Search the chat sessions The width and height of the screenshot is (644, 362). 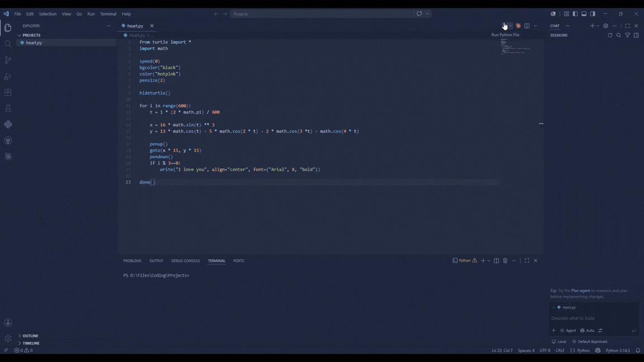tap(618, 35)
